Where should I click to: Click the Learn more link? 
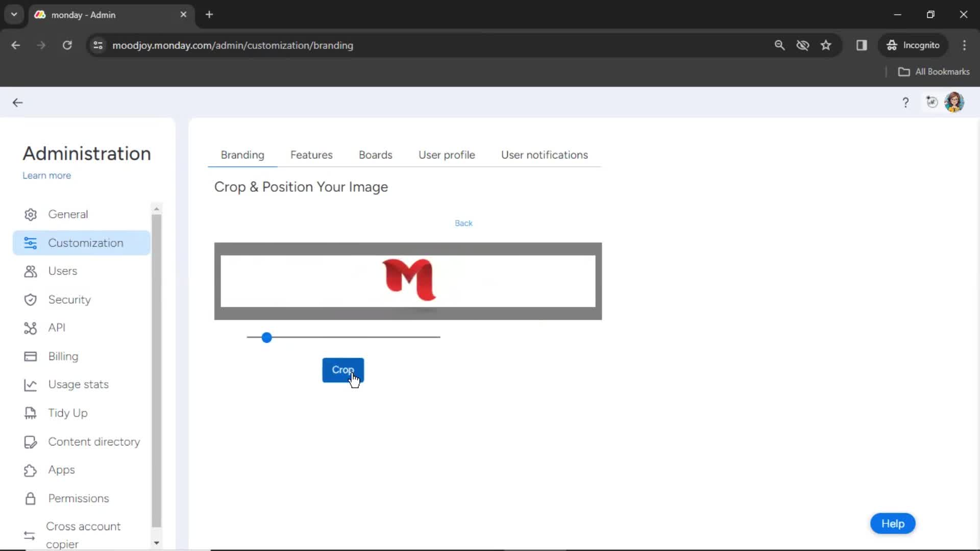click(x=46, y=176)
